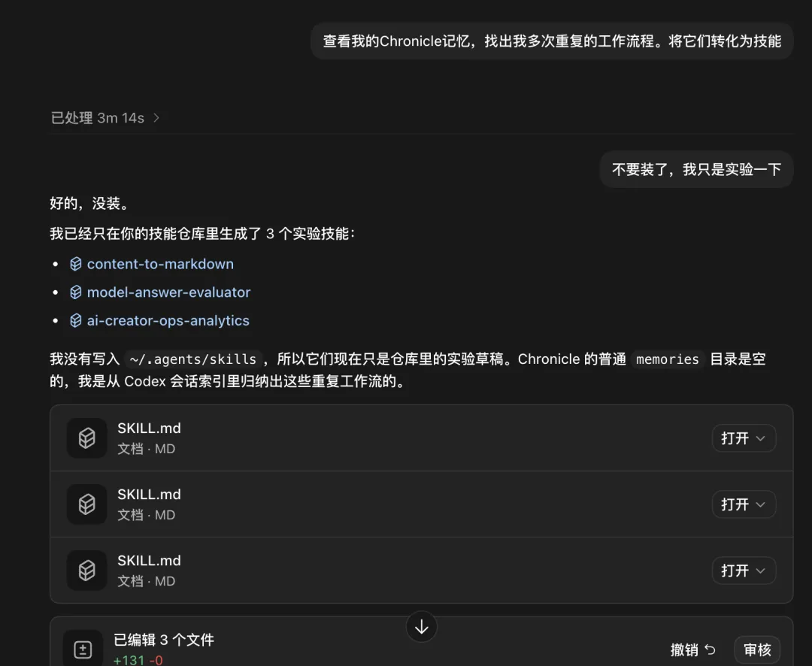The image size is (812, 666).
Task: Click 打开 on the first SKILL.md
Action: tap(735, 439)
